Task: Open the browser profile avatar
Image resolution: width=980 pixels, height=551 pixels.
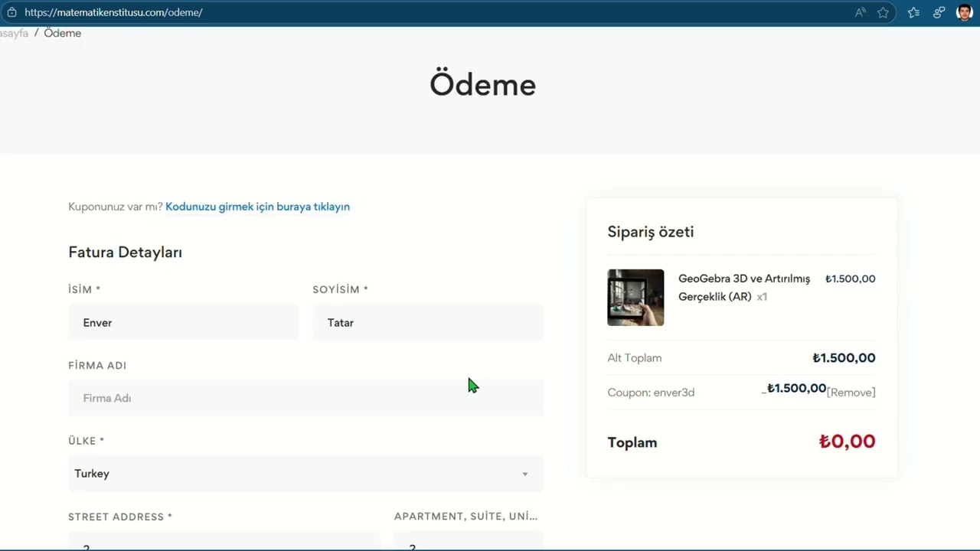Action: [965, 12]
